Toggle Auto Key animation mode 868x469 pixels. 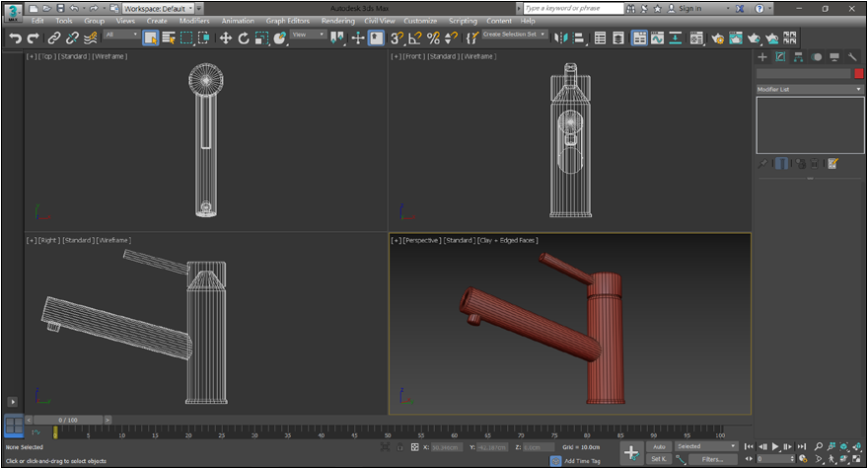click(659, 446)
